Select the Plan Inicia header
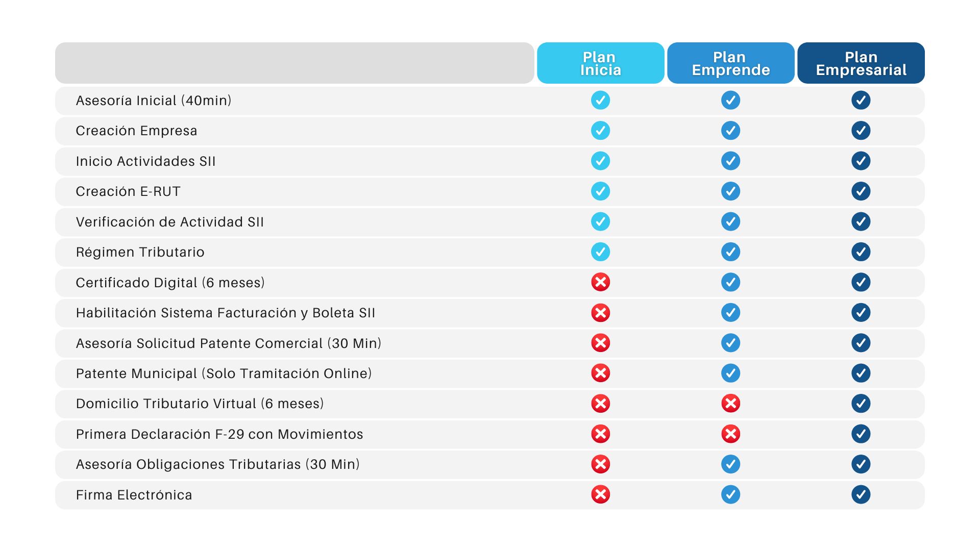 click(x=600, y=63)
